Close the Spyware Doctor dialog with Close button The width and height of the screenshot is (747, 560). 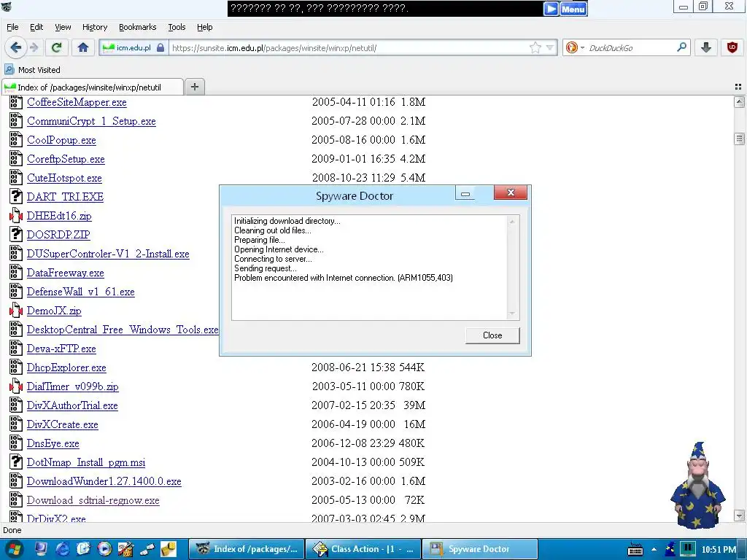point(492,335)
